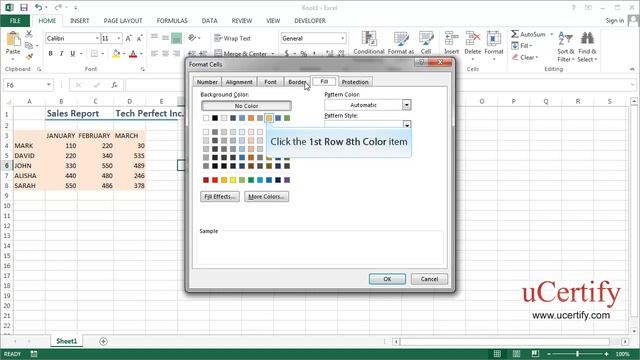Toggle Wrap Text in Alignment group
The width and height of the screenshot is (640, 360).
[233, 38]
